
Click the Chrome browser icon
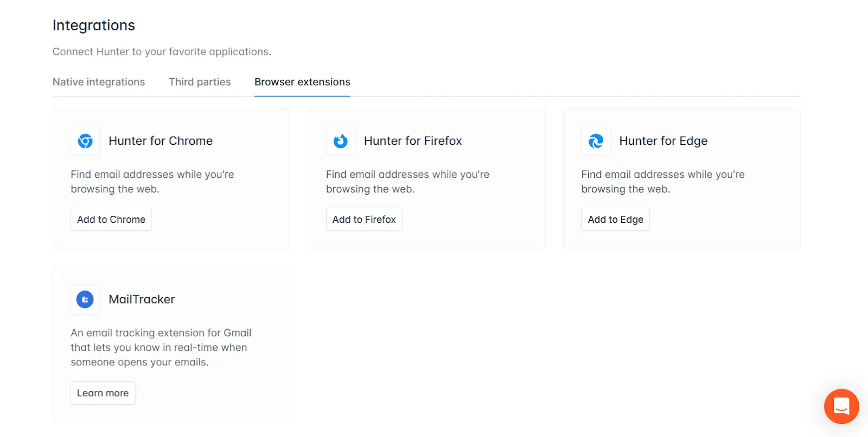click(85, 141)
